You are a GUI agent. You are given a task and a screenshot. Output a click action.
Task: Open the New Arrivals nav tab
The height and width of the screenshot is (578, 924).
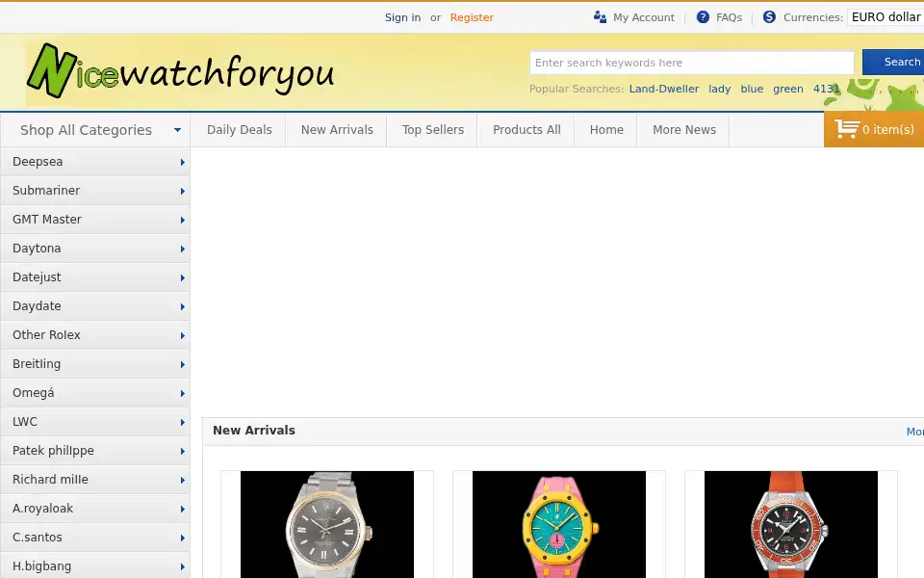pos(337,130)
